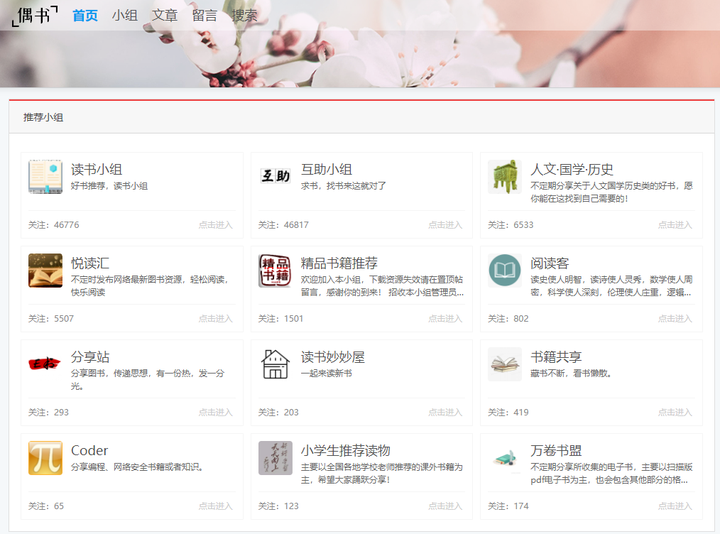Click the 求书，找书来这就对了 description
This screenshot has width=720, height=534.
click(343, 186)
